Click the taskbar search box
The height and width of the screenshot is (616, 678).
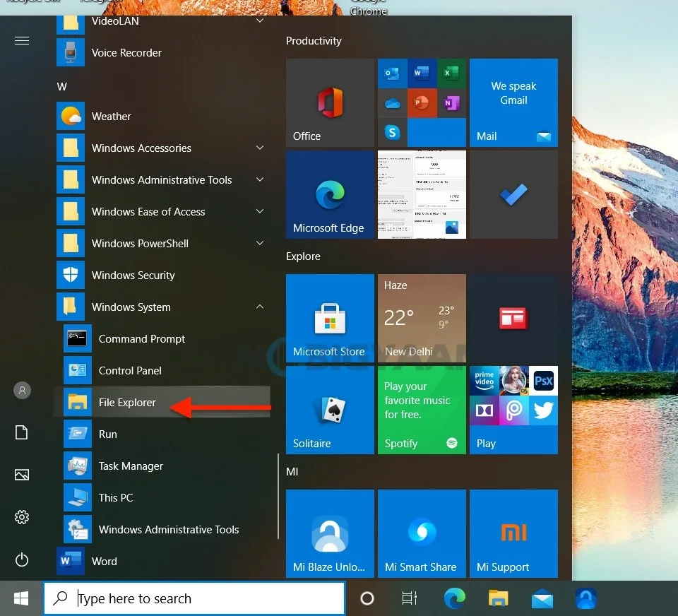195,599
